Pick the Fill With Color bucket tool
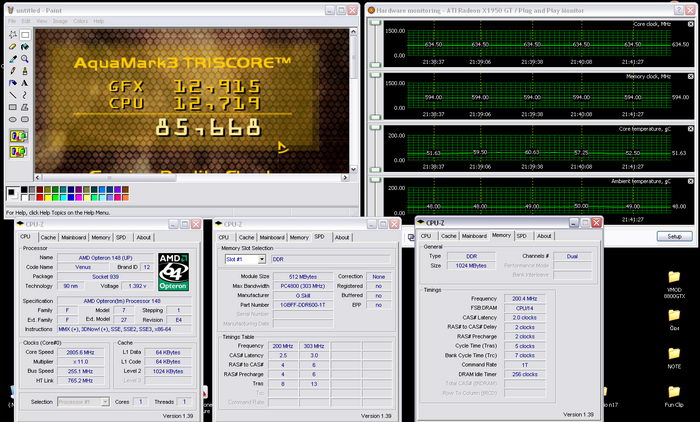700x422 pixels. click(25, 46)
